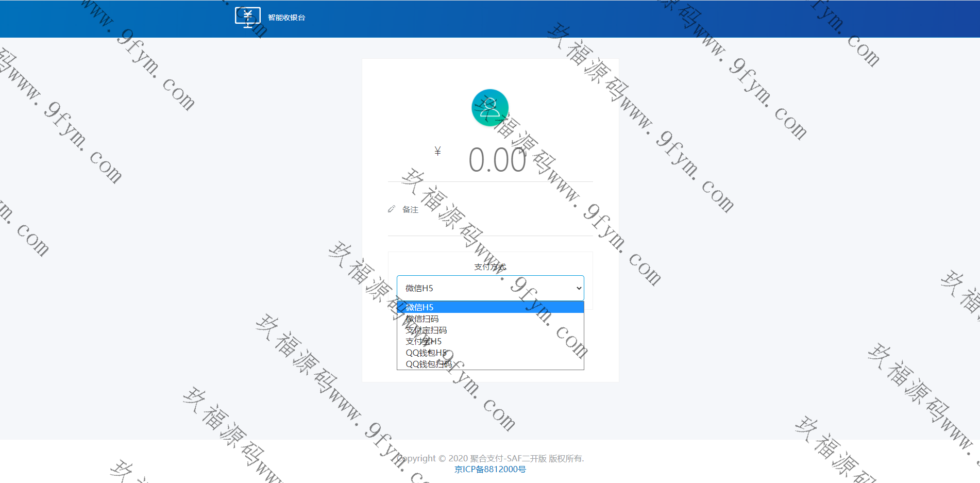Click the blue top header banner
The width and height of the screenshot is (980, 483).
coord(618,19)
